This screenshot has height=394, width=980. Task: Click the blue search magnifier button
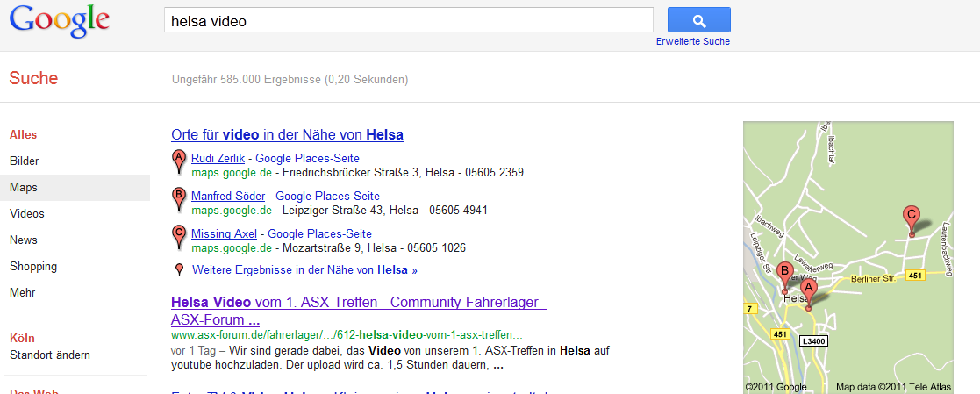698,20
